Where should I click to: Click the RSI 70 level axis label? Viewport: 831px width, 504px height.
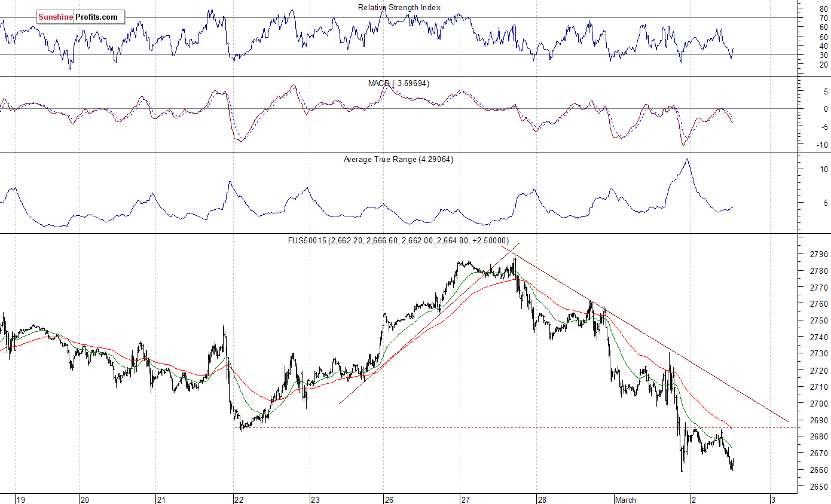823,18
